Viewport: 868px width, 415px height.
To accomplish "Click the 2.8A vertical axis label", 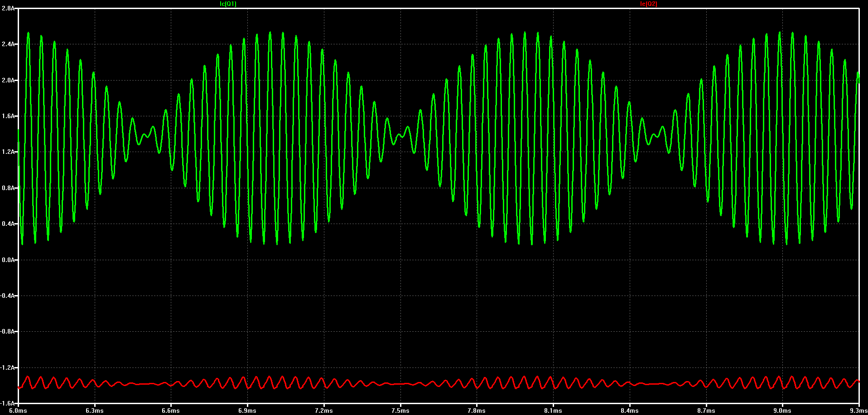I will coord(8,8).
